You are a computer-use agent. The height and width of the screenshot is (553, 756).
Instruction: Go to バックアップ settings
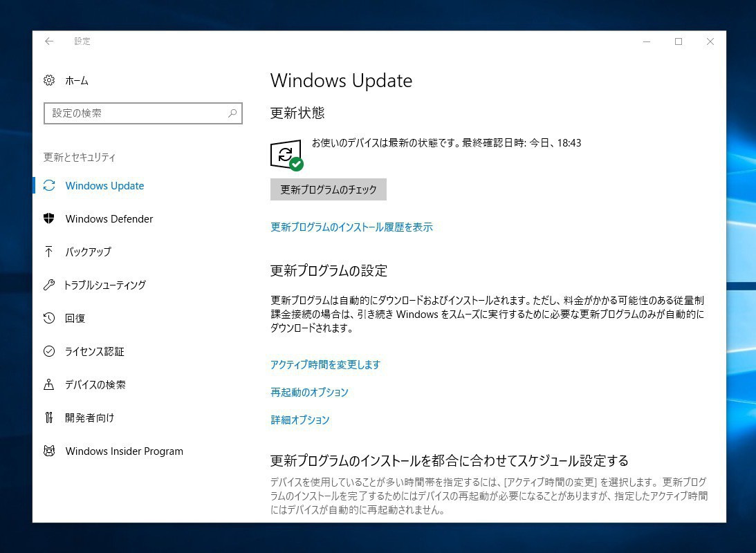pyautogui.click(x=88, y=252)
